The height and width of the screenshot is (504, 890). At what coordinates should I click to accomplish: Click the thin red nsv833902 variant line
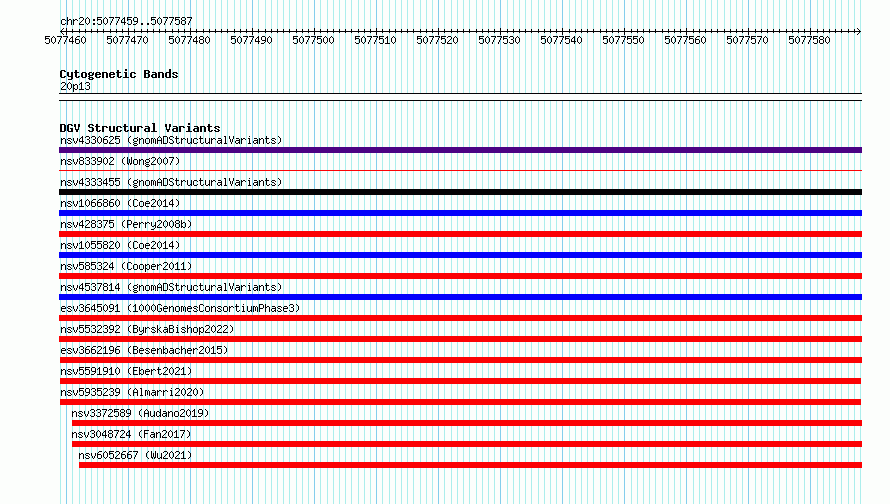[460, 170]
